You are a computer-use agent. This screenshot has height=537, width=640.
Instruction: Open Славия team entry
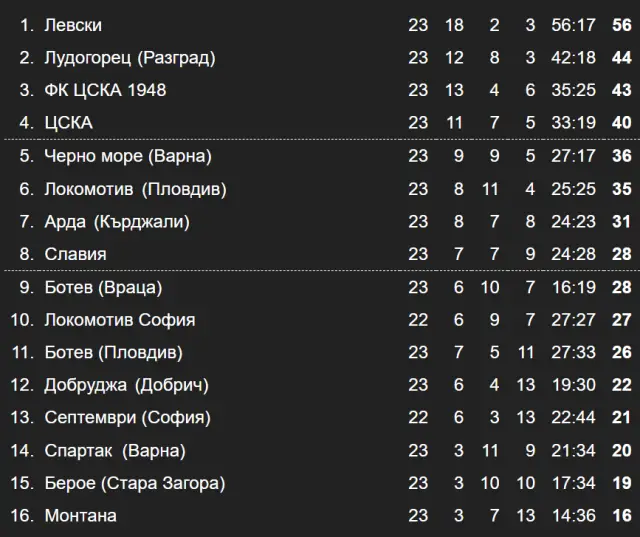click(75, 254)
